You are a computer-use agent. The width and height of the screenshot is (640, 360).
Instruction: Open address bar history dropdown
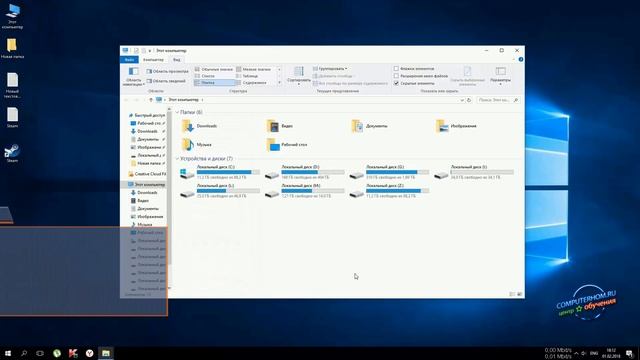(x=462, y=100)
